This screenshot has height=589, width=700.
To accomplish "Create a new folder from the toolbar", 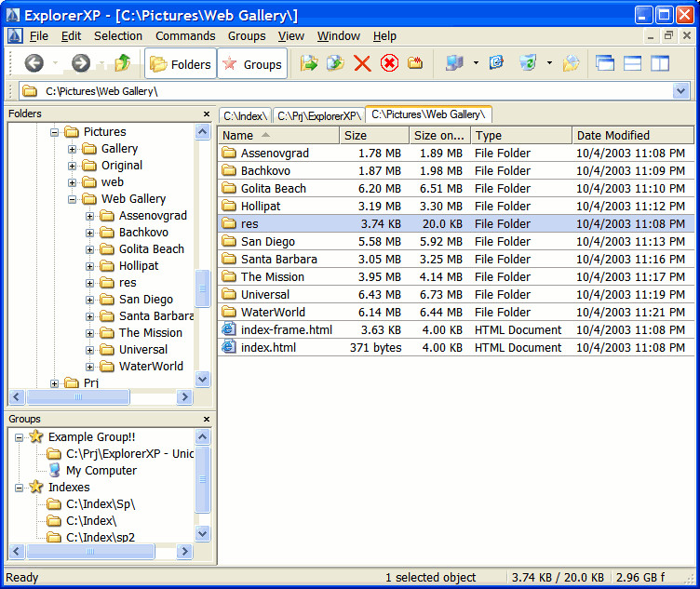I will pos(415,63).
